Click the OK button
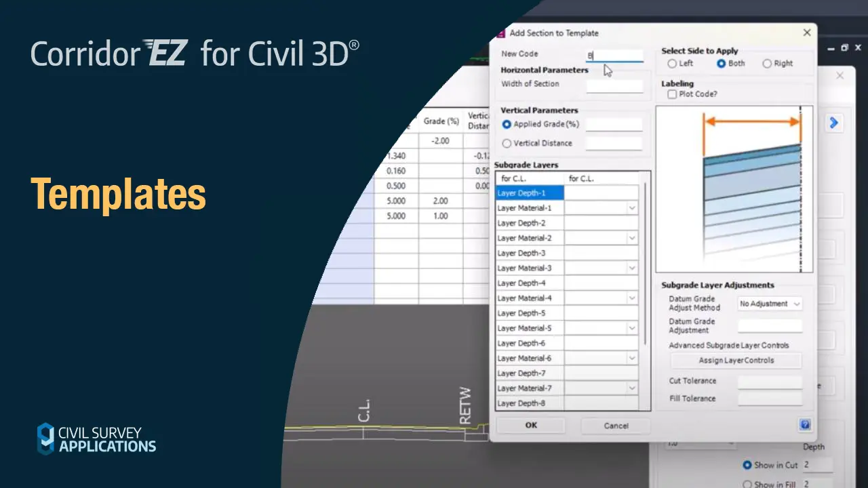The image size is (868, 488). [x=531, y=425]
